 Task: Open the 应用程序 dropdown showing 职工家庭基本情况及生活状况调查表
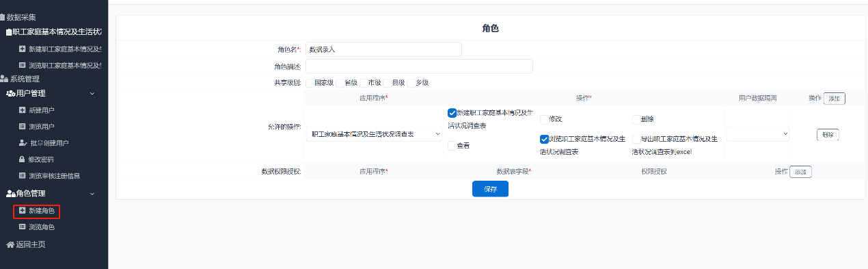point(374,134)
